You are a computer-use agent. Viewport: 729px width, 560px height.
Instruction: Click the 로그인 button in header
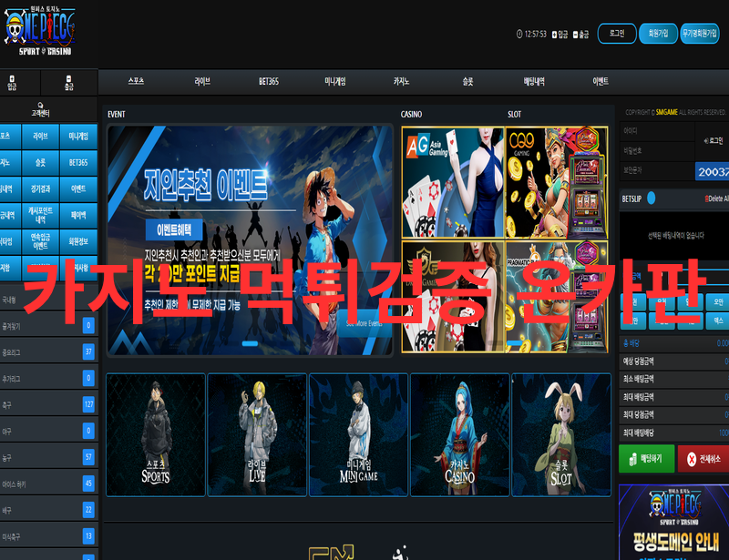point(617,34)
